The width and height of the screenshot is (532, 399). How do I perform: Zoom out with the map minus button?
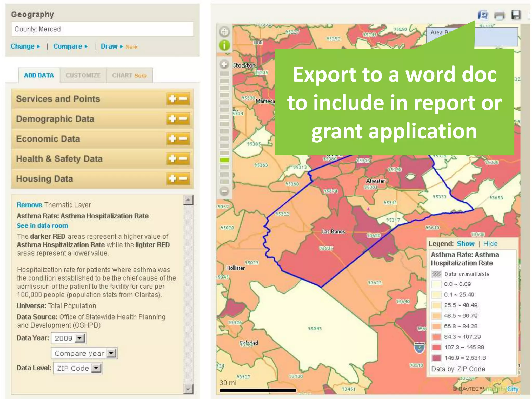(224, 191)
